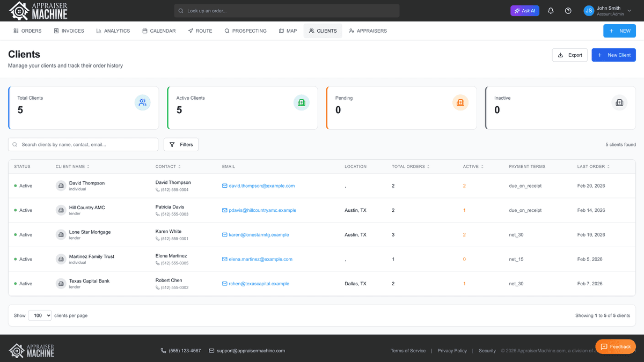Export the clients list
The height and width of the screenshot is (362, 644).
pyautogui.click(x=569, y=55)
